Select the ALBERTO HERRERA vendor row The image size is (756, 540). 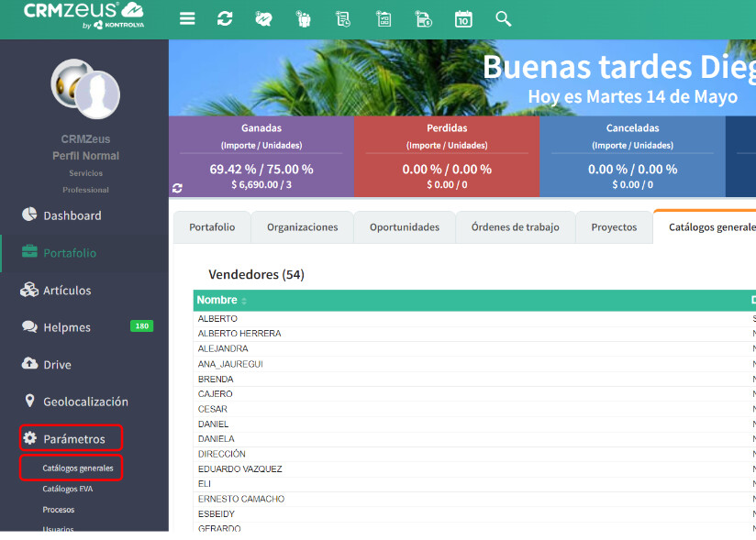[239, 334]
